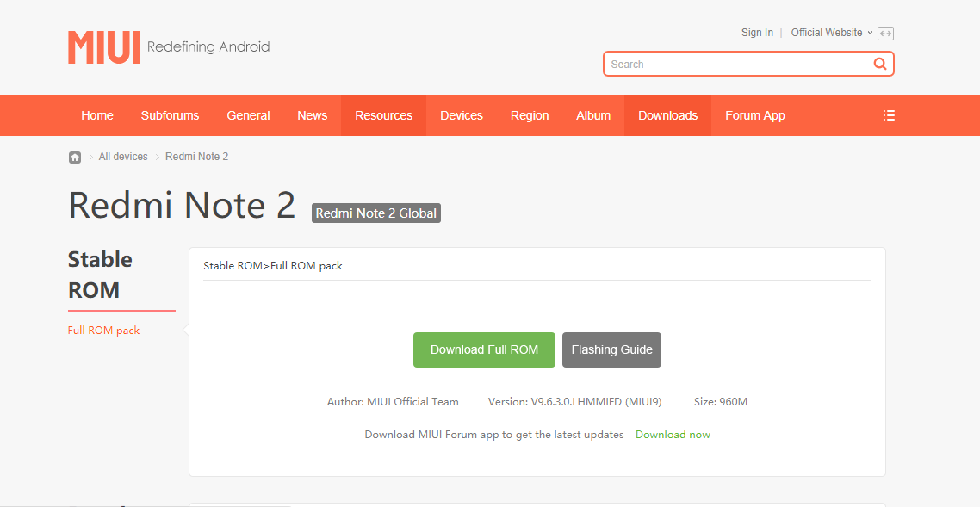The width and height of the screenshot is (980, 507).
Task: Open the Flashing Guide button
Action: (611, 349)
